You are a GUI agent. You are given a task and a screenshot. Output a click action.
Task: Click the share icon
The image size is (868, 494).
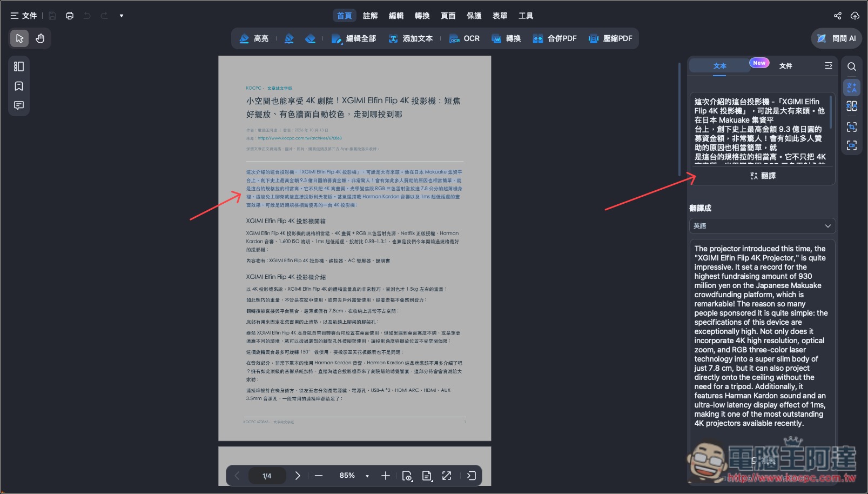pyautogui.click(x=838, y=16)
